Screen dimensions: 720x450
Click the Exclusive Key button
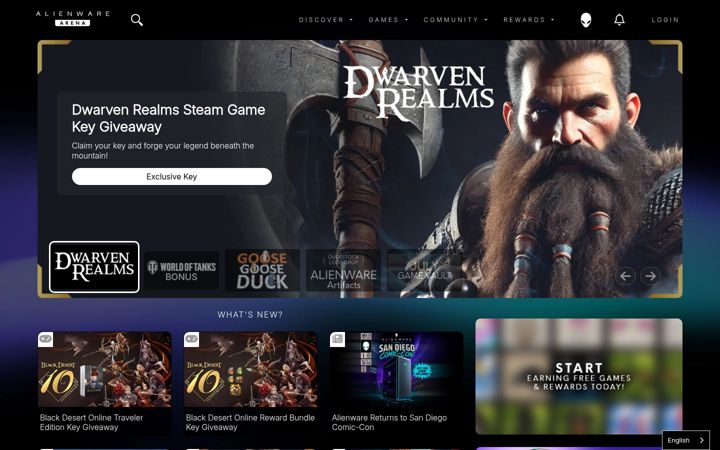172,176
